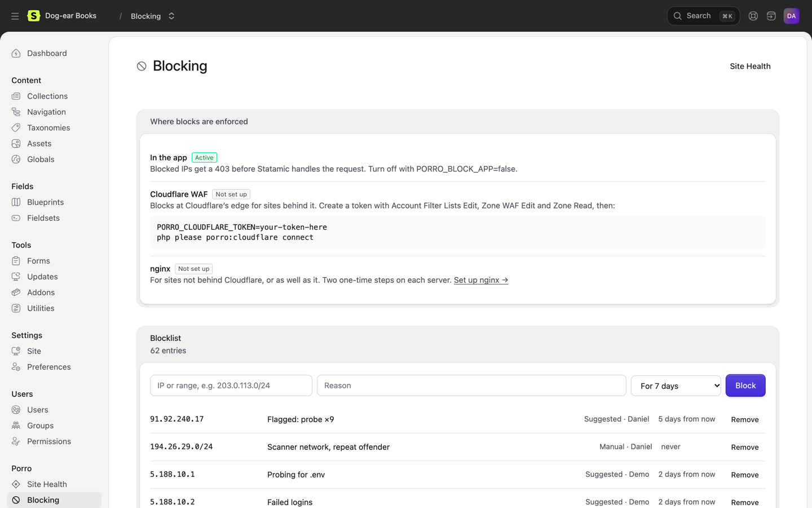
Task: Click the Navigation icon
Action: pyautogui.click(x=16, y=112)
